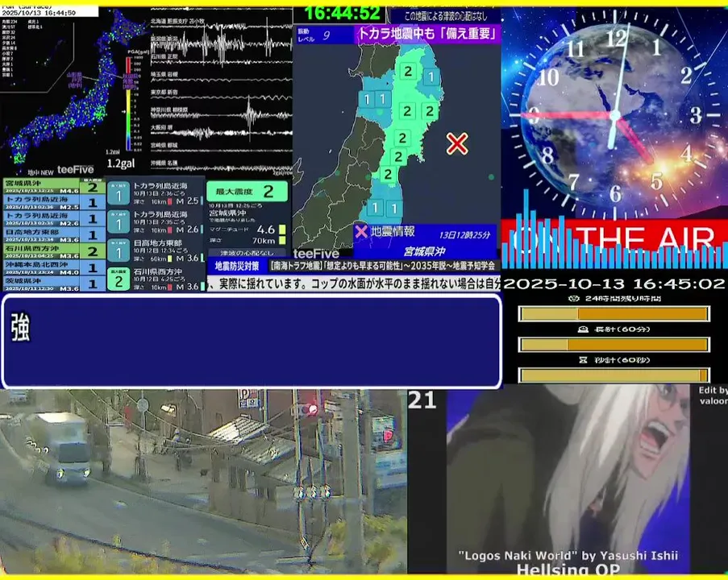Click the analog Earth clock face
The width and height of the screenshot is (728, 580).
point(614,115)
